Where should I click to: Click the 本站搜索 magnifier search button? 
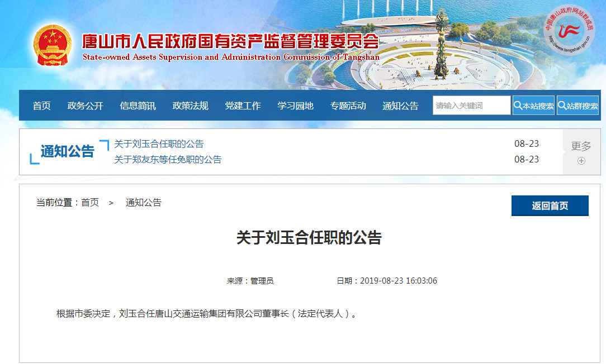(533, 106)
